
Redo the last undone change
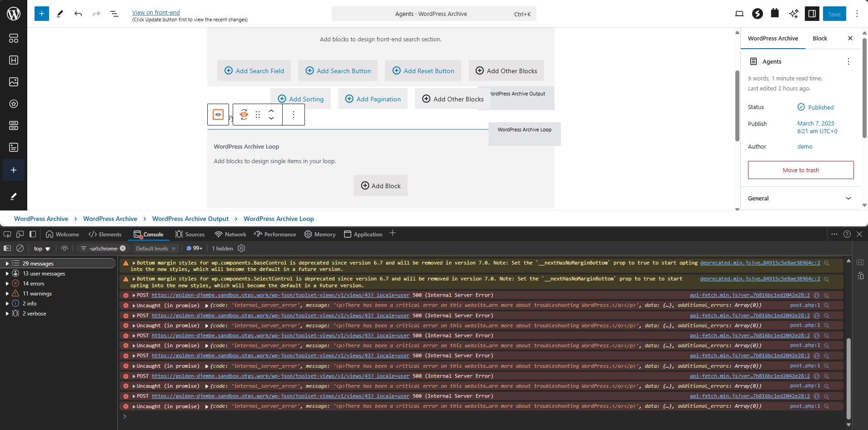coord(96,14)
